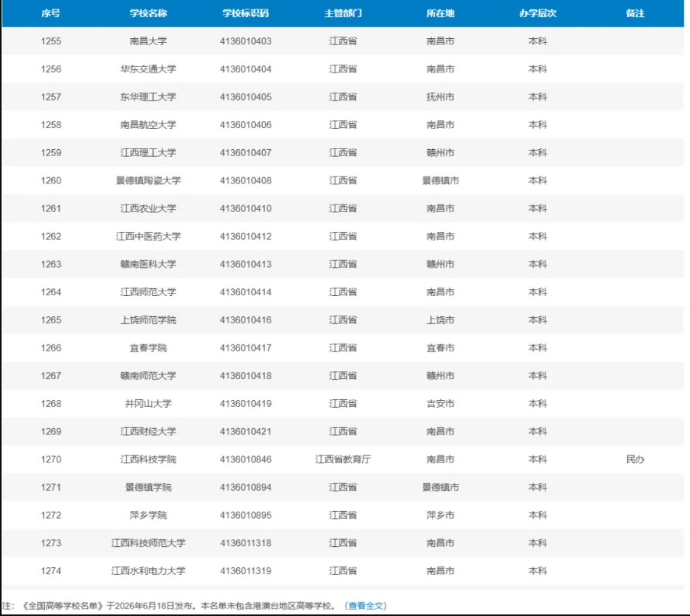Select school name 江西财经大学
The image size is (690, 616).
(x=148, y=432)
